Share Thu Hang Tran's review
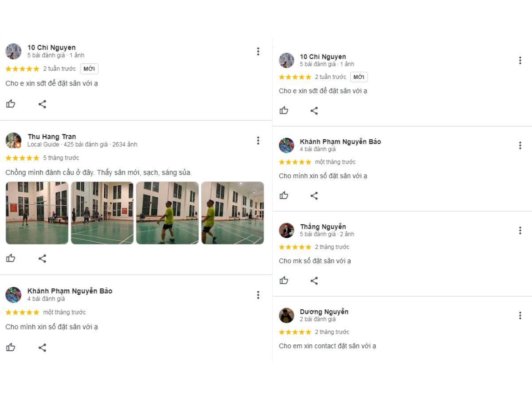 click(42, 258)
